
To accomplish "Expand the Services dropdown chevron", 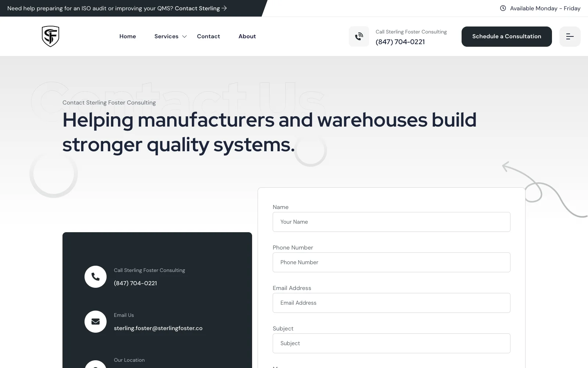I will [x=184, y=36].
